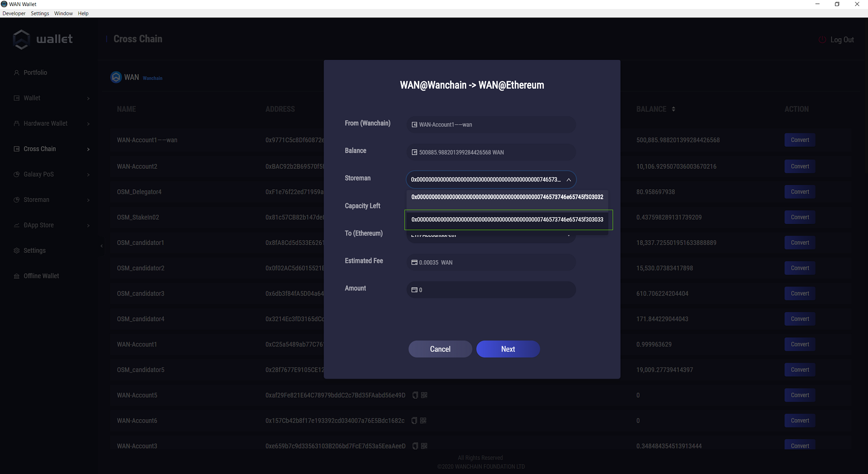Viewport: 868px width, 474px height.
Task: Expand the Wallet submenu chevron
Action: coord(89,98)
